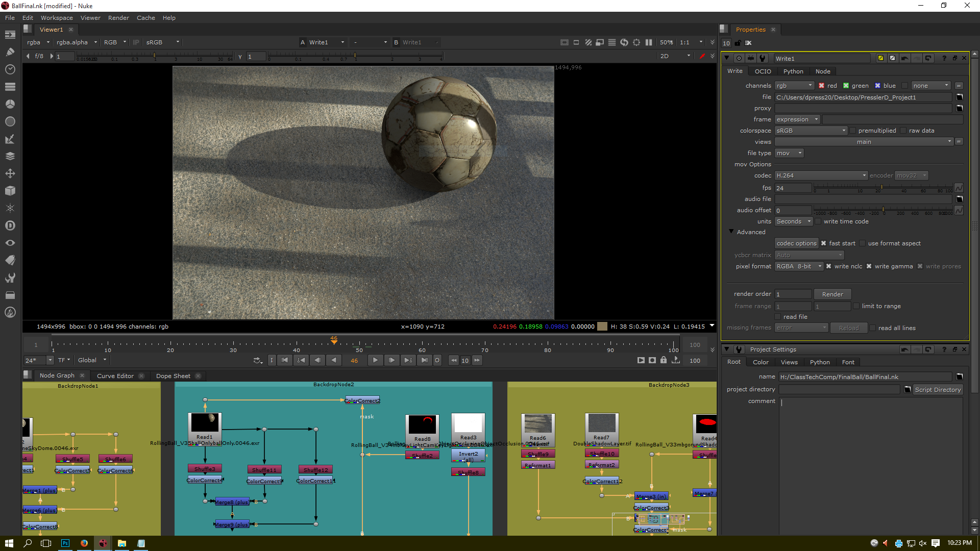
Task: Open the 3D nodes cube icon
Action: tap(10, 191)
